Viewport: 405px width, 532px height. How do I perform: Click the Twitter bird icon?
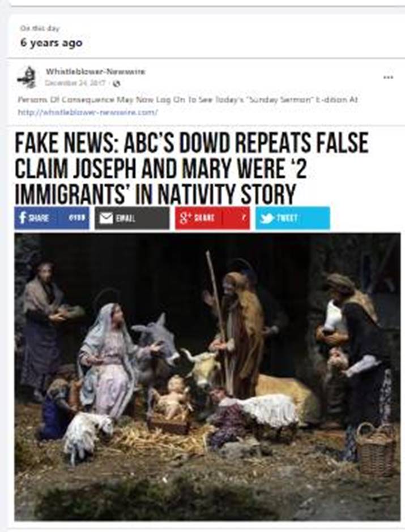[x=267, y=218]
